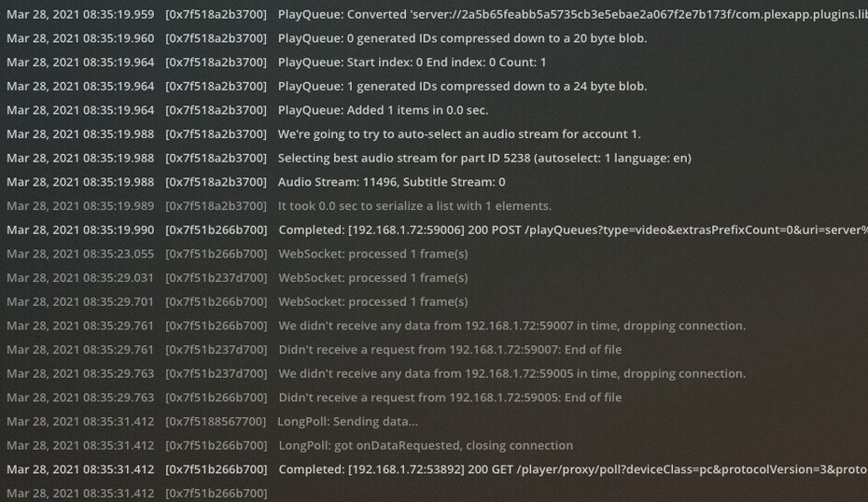This screenshot has height=502, width=868.
Task: Select the "LongPoll: got onDataRequested" log entry
Action: coord(426,446)
